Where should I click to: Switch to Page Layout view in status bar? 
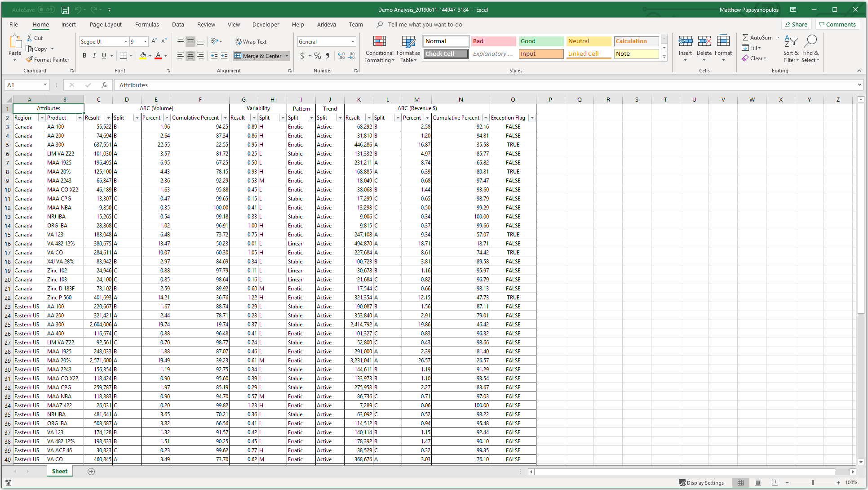[758, 483]
